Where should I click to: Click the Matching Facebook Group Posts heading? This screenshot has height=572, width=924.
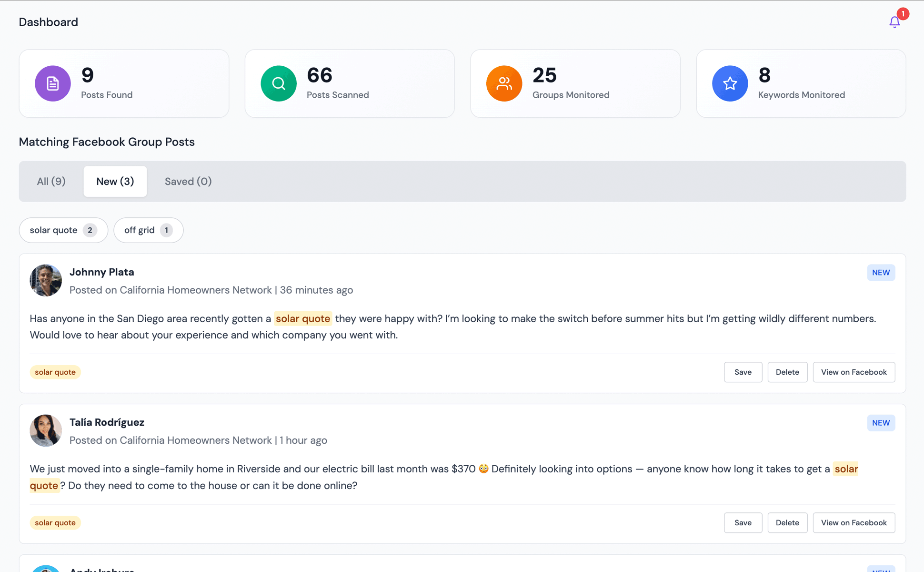click(107, 142)
